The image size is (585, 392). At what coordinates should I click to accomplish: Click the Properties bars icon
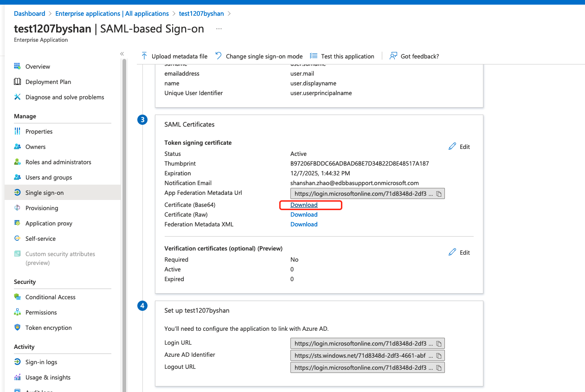[17, 131]
